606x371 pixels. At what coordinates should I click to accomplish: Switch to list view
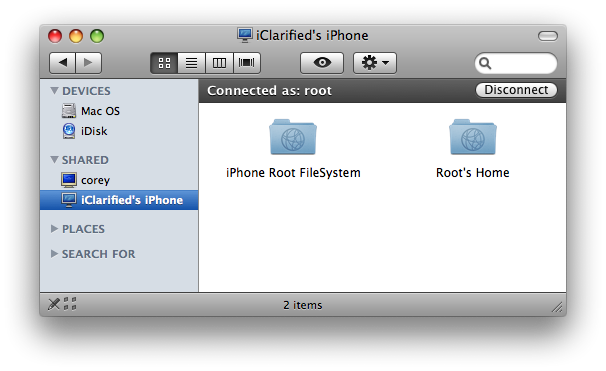(x=191, y=63)
